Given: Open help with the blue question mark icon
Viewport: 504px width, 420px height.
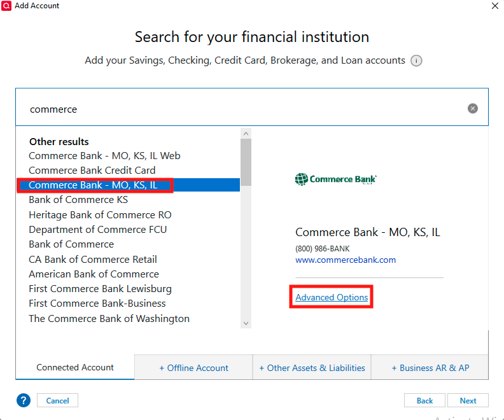Looking at the screenshot, I should coord(24,400).
